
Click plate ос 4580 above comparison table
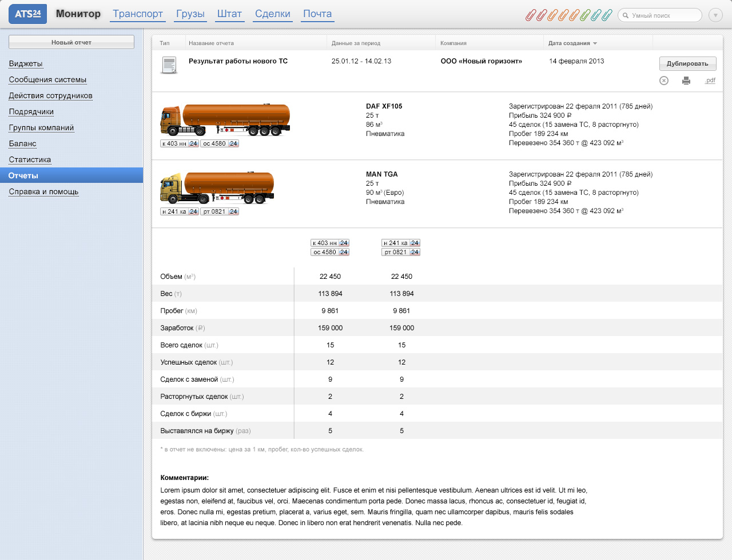click(x=330, y=252)
